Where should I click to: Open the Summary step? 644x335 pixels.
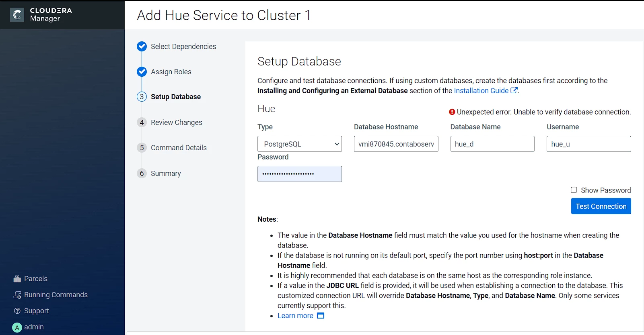click(x=166, y=174)
